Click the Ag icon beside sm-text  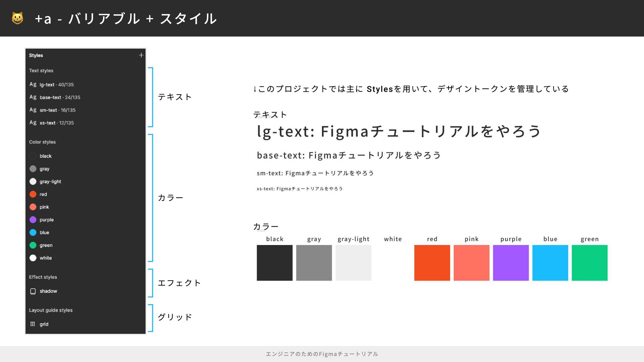click(33, 110)
